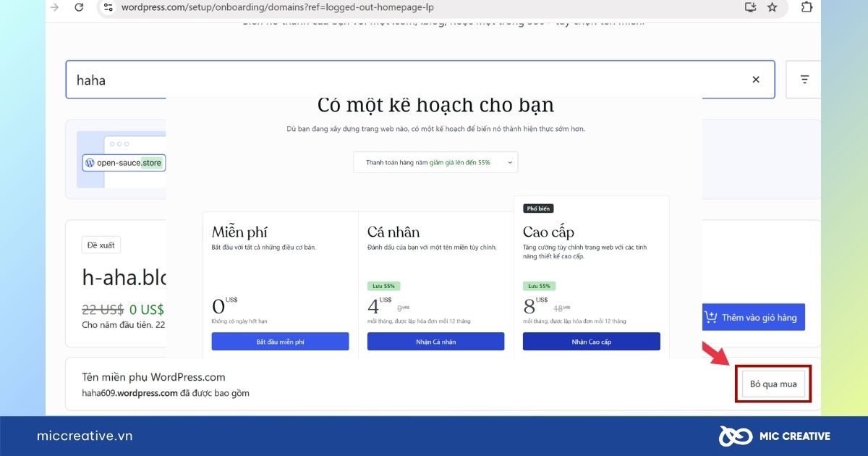Expand the annual billing discount dropdown
The width and height of the screenshot is (868, 456).
pos(436,162)
